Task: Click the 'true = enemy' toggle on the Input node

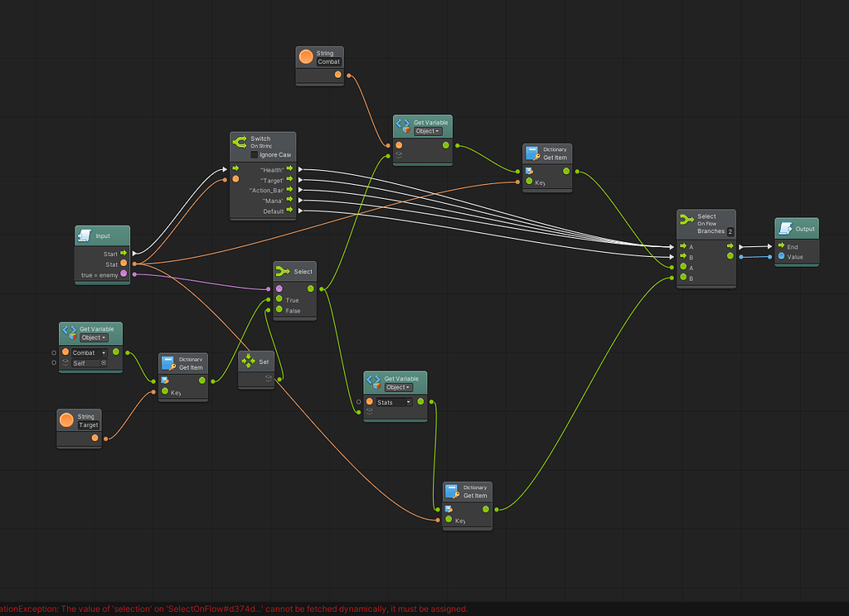Action: point(124,274)
